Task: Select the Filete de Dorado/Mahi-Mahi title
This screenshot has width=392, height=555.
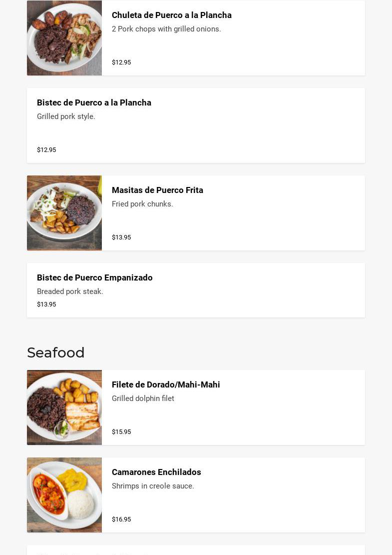Action: (x=166, y=385)
